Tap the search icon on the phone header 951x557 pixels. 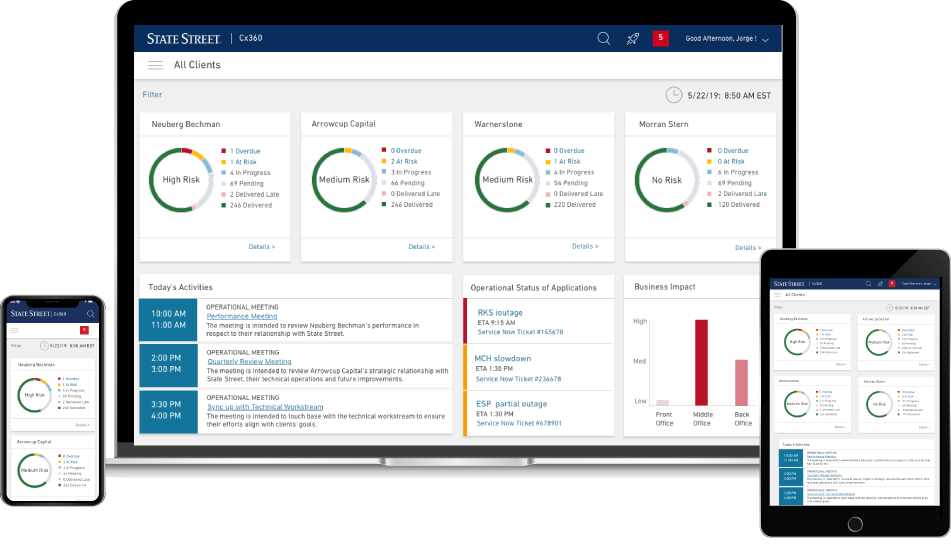pos(90,314)
